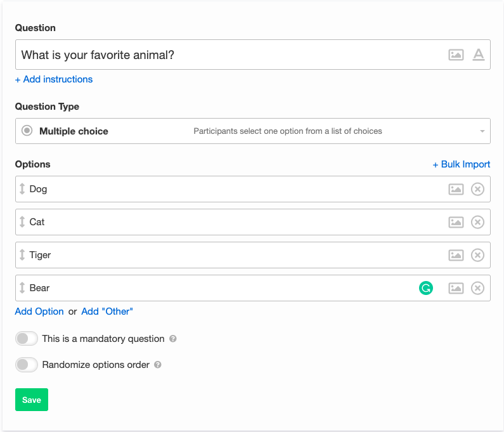Screen dimensions: 504x432
Task: Open text formatting icon in the Question field
Action: [x=479, y=55]
